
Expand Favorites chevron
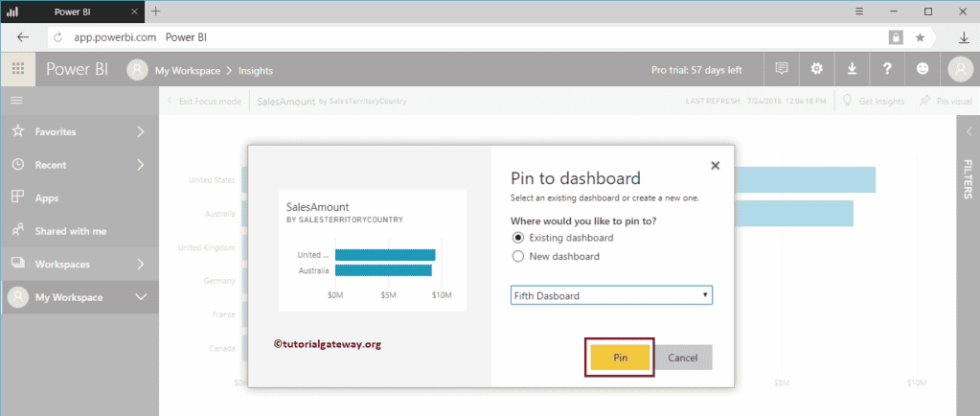141,131
